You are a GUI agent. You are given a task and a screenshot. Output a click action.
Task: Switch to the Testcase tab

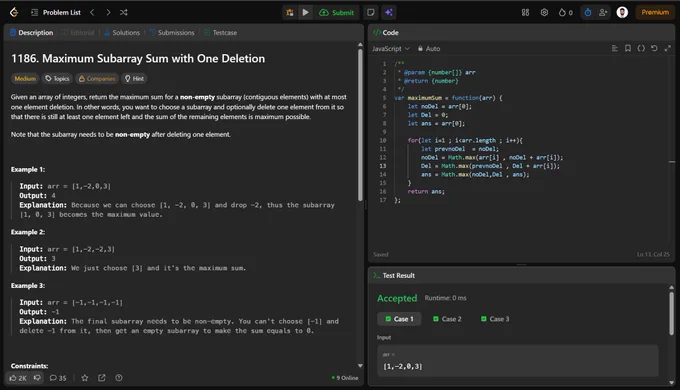pyautogui.click(x=220, y=33)
